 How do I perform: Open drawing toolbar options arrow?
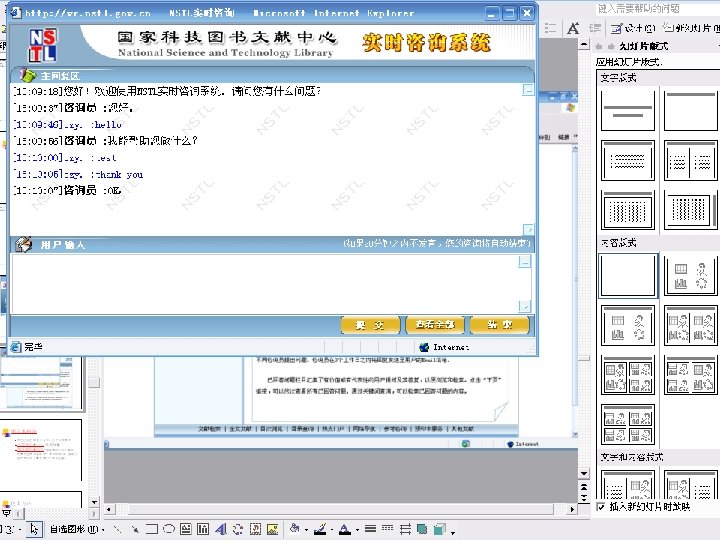pyautogui.click(x=453, y=533)
